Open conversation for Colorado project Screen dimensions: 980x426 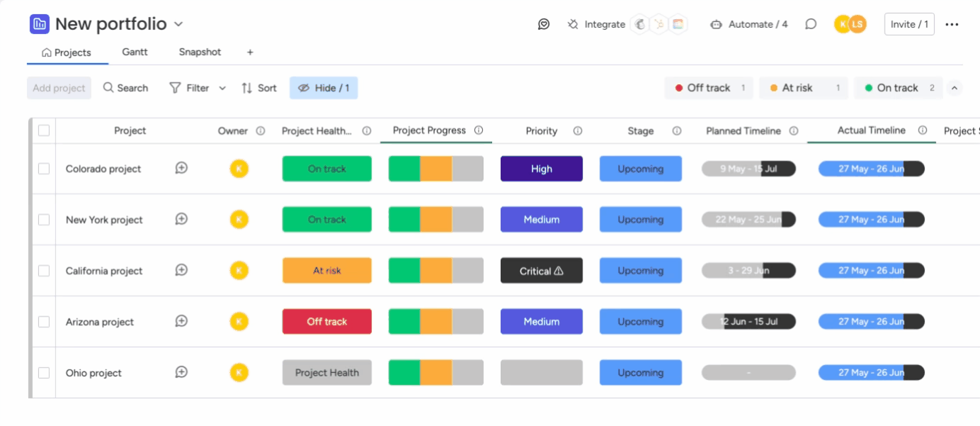pos(181,168)
